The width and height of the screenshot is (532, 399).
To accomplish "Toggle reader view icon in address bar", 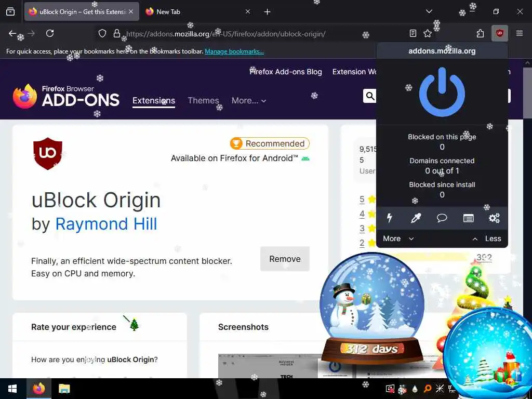I will pos(413,33).
